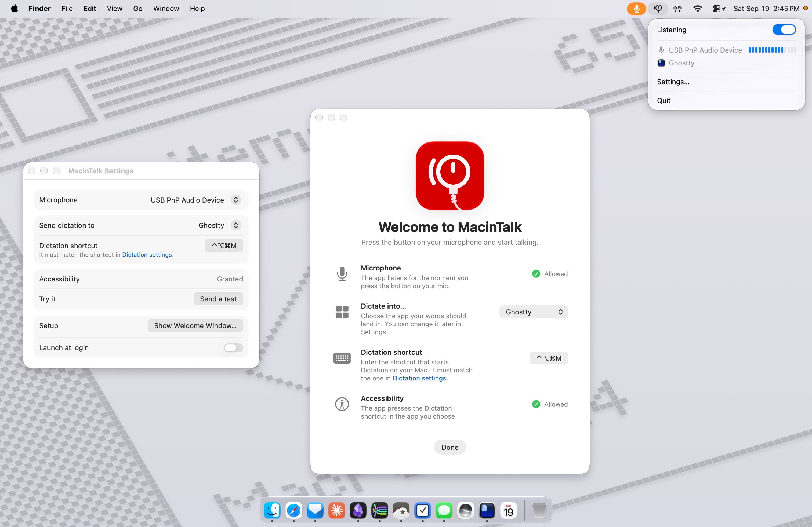Click the 'USB PnP Audio Device' label in the popup

pos(705,50)
